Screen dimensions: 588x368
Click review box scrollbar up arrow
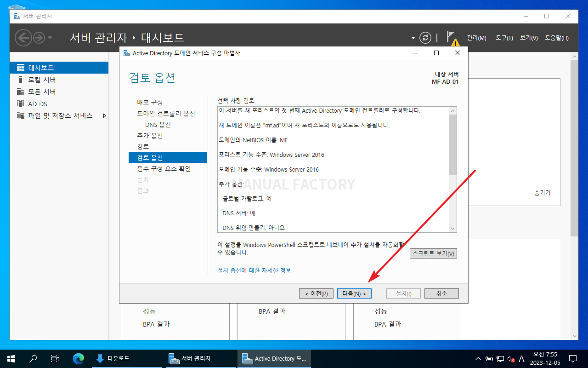(453, 111)
